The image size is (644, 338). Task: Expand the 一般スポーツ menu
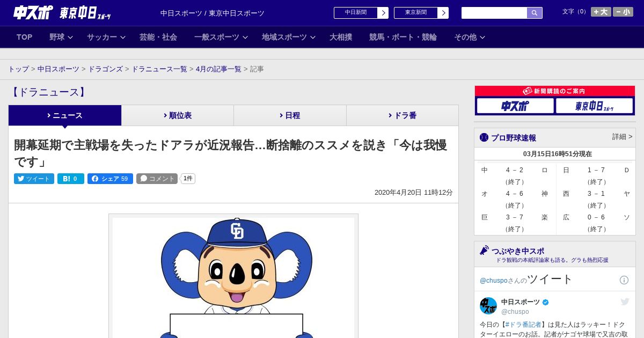pyautogui.click(x=221, y=37)
